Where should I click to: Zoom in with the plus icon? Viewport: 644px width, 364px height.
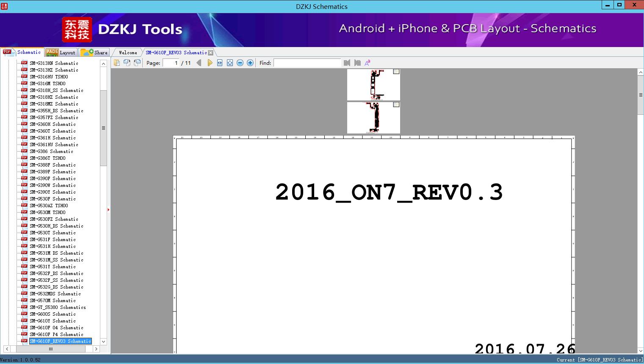pyautogui.click(x=250, y=63)
